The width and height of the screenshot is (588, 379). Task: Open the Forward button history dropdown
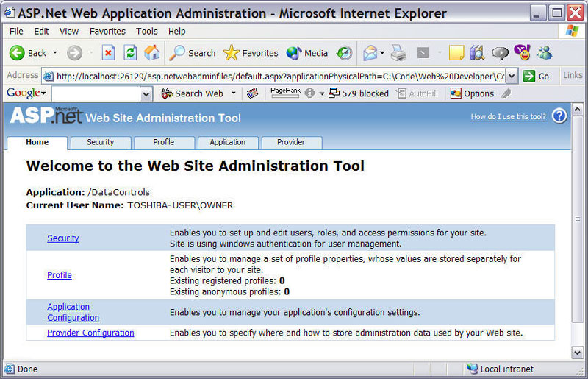(90, 53)
